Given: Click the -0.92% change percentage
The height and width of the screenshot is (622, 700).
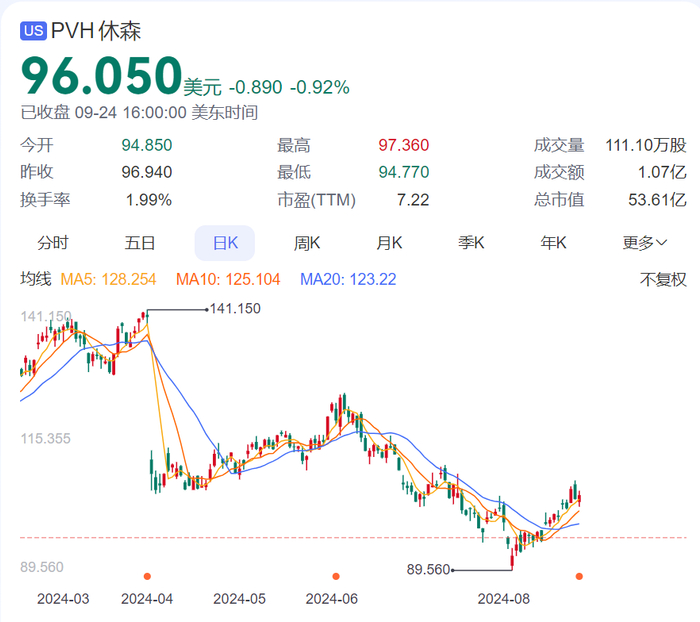Looking at the screenshot, I should tap(320, 88).
